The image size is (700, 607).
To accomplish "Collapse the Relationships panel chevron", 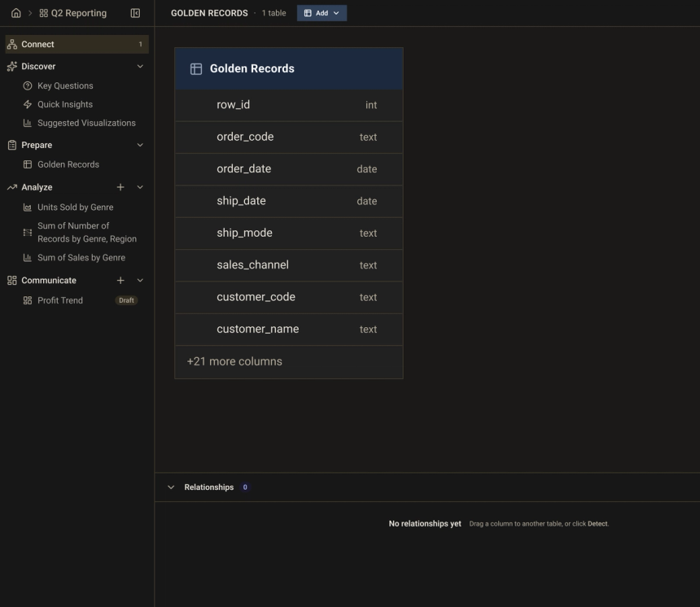I will point(171,487).
